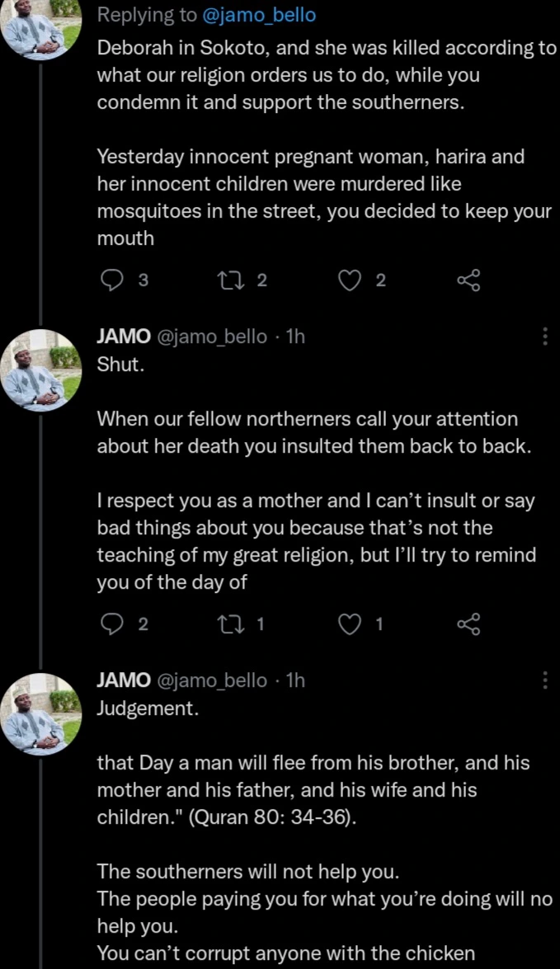This screenshot has width=560, height=969.
Task: Reply to the tweet starting with "Shut."
Action: pyautogui.click(x=111, y=624)
